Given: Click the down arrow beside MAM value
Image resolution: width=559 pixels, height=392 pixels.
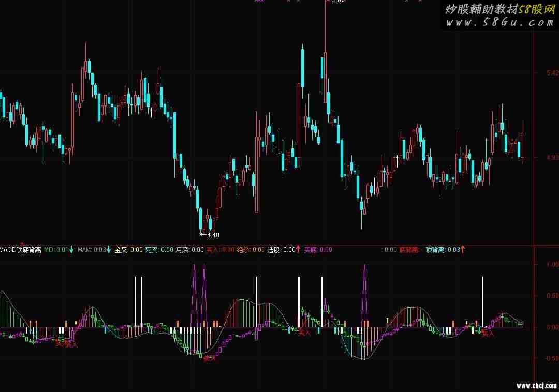Looking at the screenshot, I should pyautogui.click(x=109, y=250).
